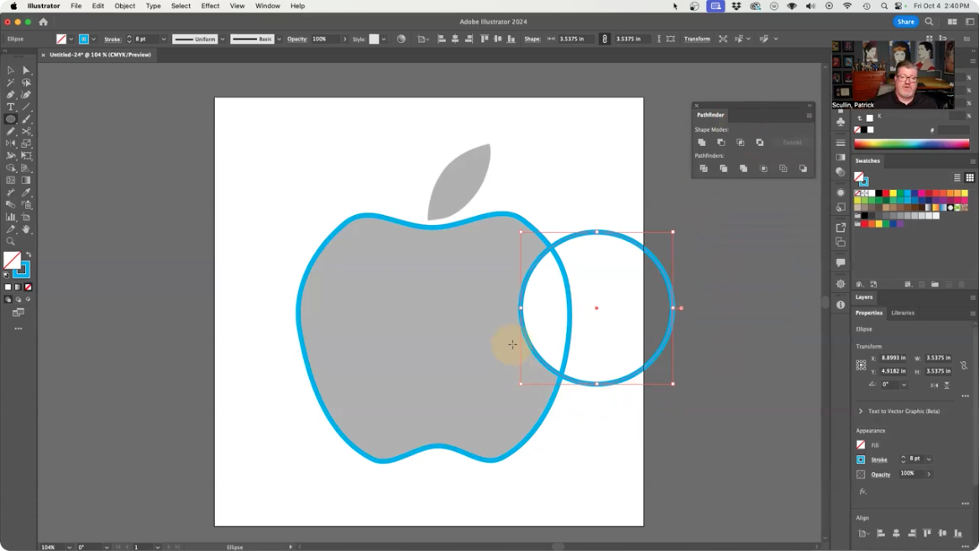Click Expand button in Pathfinder
Viewport: 980px width, 551px height.
[792, 143]
